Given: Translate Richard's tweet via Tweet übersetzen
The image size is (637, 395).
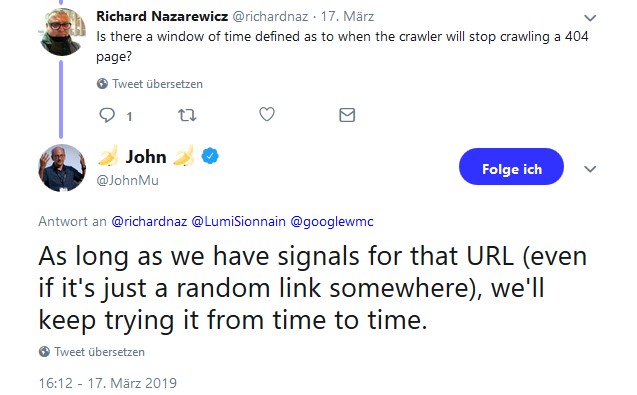Looking at the screenshot, I should pos(157,84).
